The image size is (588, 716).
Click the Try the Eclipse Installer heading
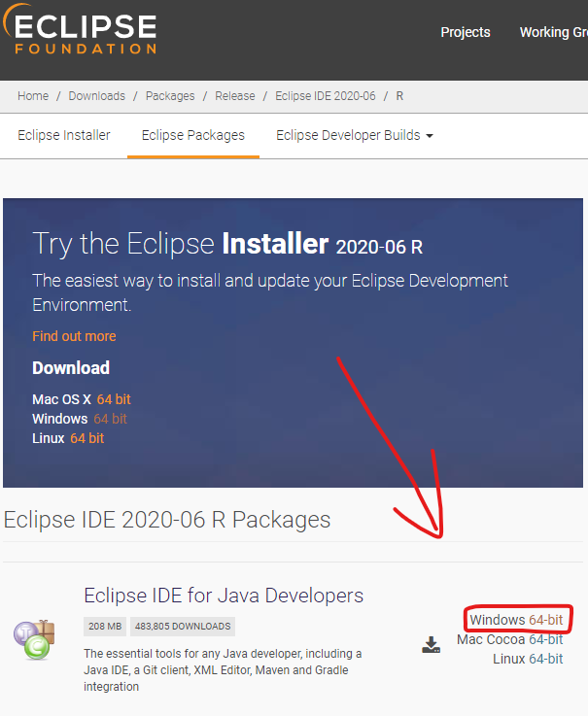click(x=227, y=244)
